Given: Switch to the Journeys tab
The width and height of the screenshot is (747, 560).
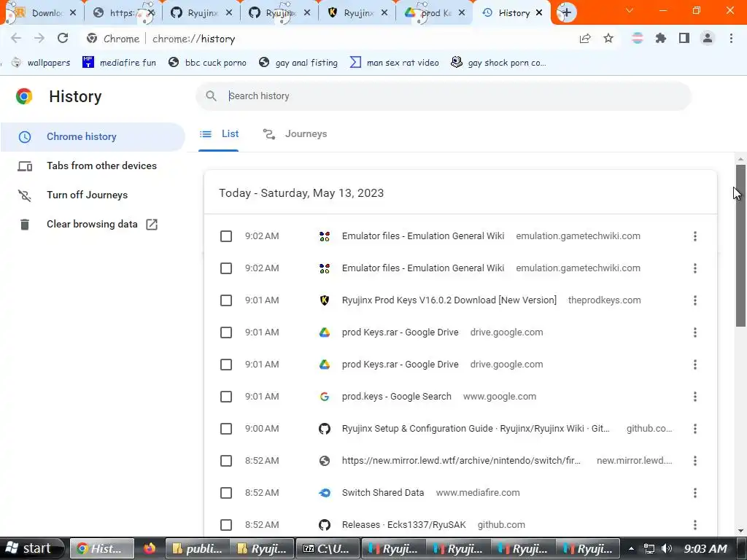Looking at the screenshot, I should point(295,134).
